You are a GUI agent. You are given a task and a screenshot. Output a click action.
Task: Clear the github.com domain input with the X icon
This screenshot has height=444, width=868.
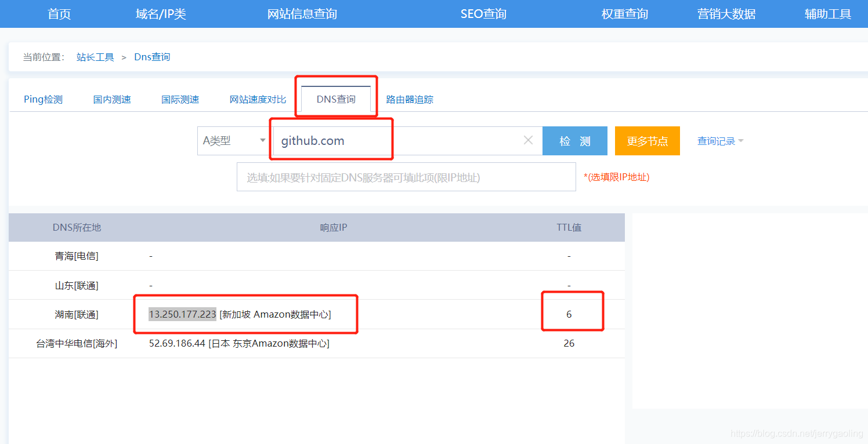click(x=528, y=140)
